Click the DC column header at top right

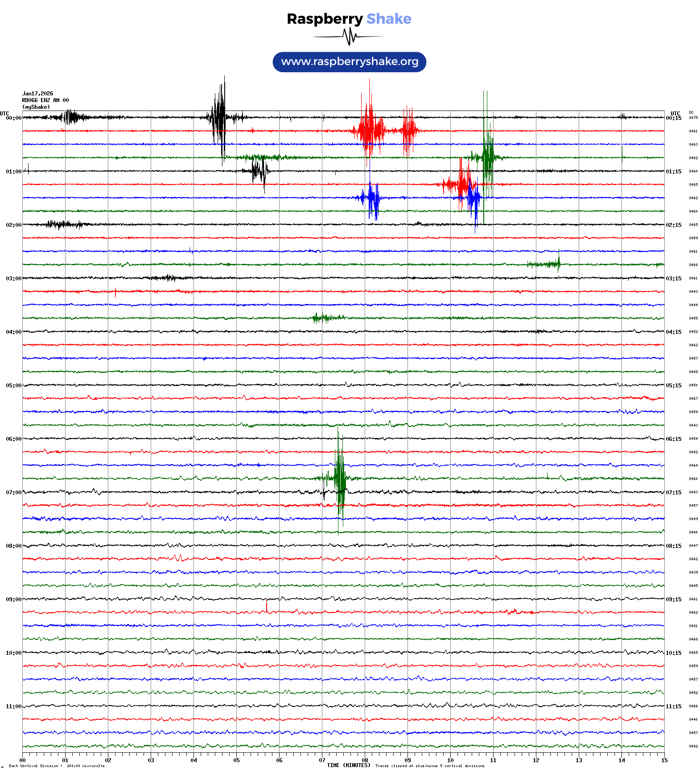[691, 113]
